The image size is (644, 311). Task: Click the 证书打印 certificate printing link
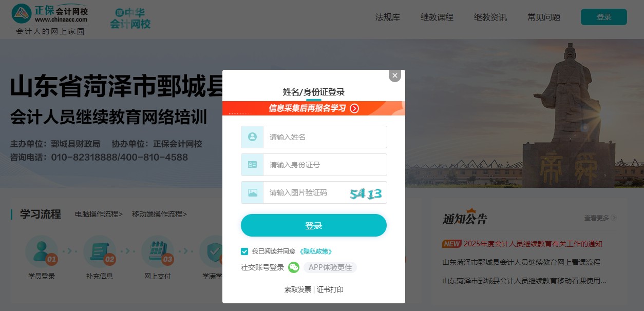coord(332,289)
